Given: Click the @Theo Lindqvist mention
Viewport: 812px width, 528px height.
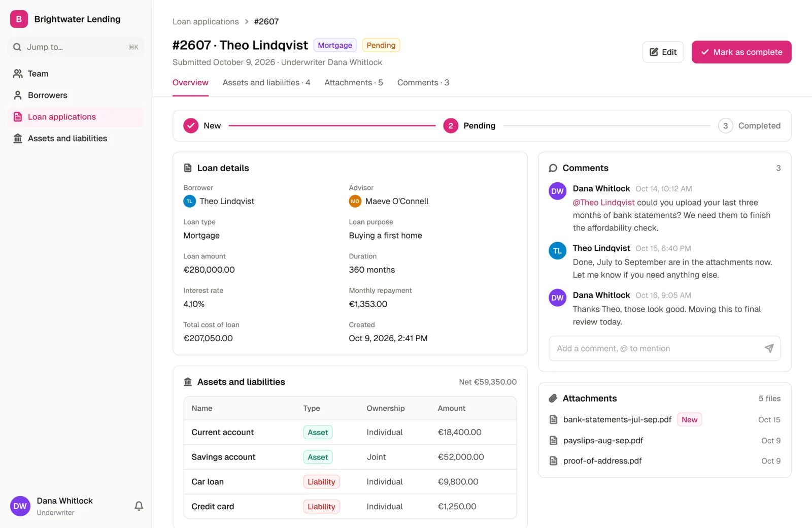Looking at the screenshot, I should point(603,203).
